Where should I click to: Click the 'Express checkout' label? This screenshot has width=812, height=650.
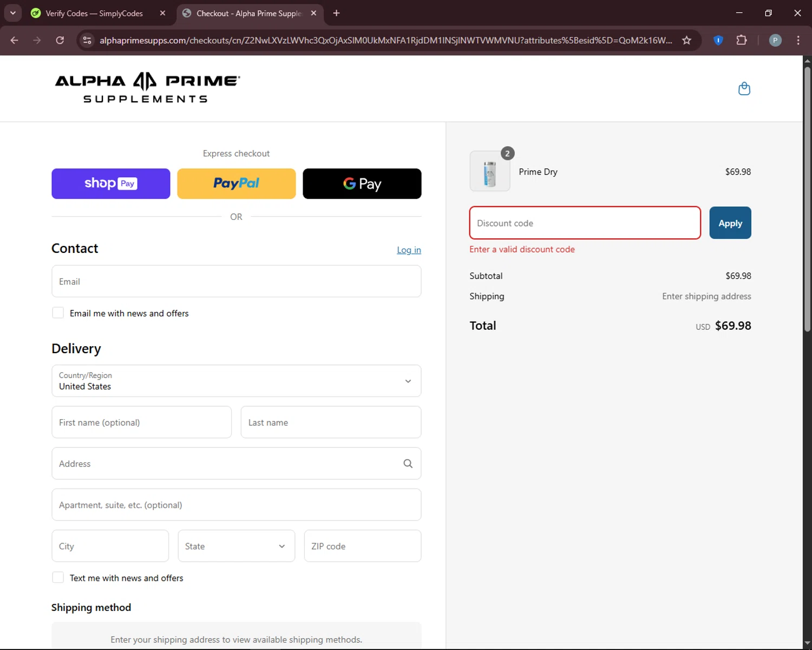tap(237, 153)
